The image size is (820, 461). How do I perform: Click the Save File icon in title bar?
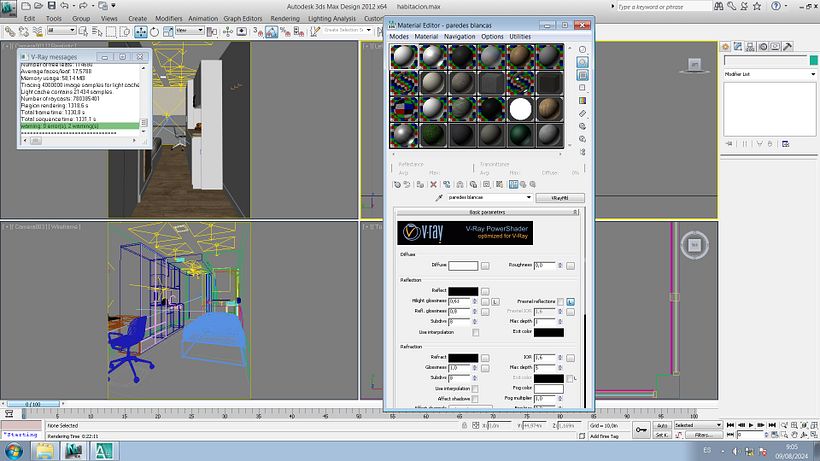point(51,6)
